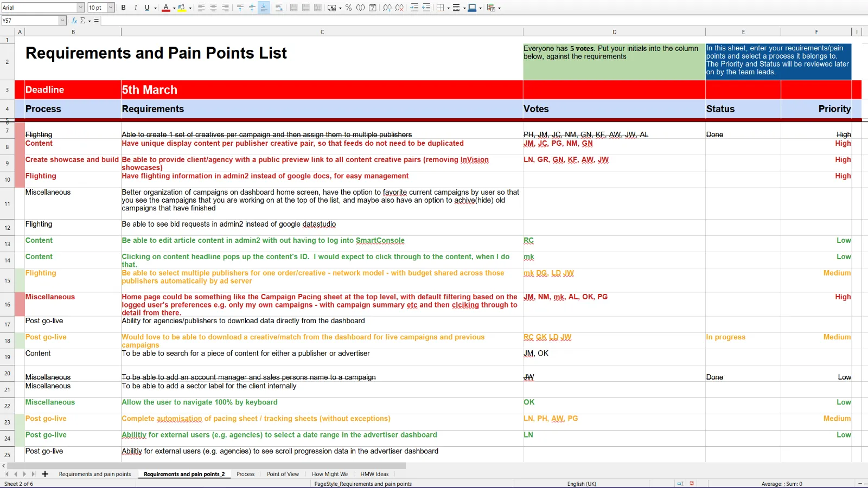Add a decimal place
Viewport: 868px width, 488px height.
click(387, 8)
